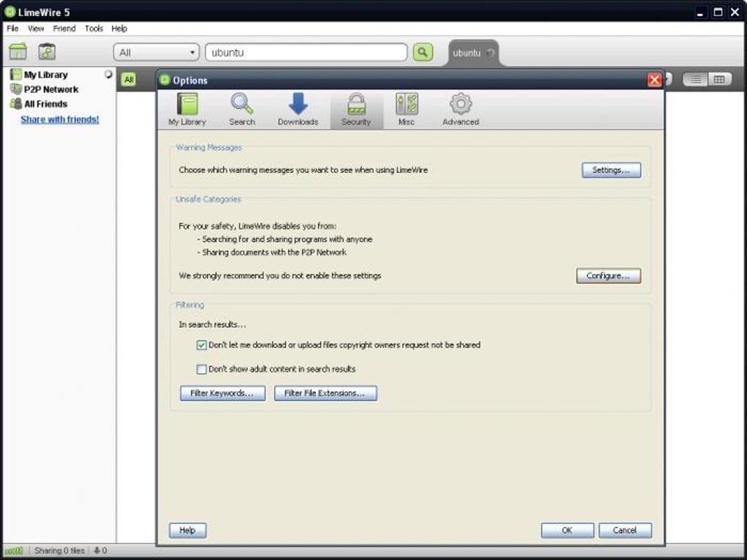
Task: Open the Help menu
Action: pyautogui.click(x=119, y=29)
